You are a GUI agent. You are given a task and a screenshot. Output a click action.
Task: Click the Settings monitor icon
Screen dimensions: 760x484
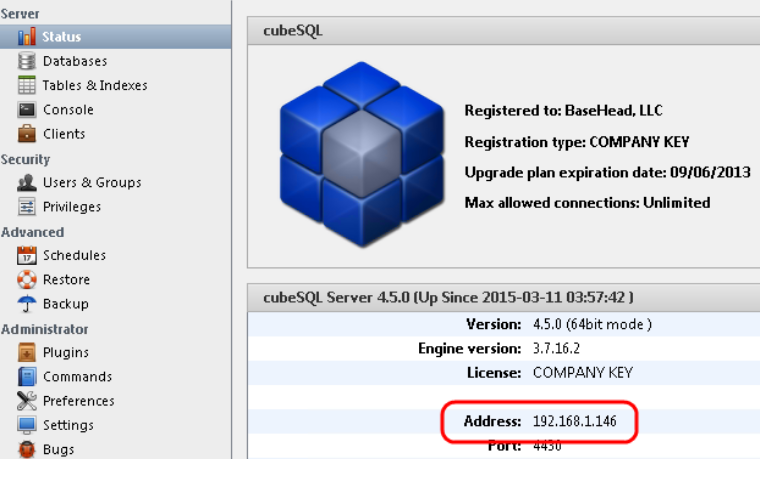[27, 425]
